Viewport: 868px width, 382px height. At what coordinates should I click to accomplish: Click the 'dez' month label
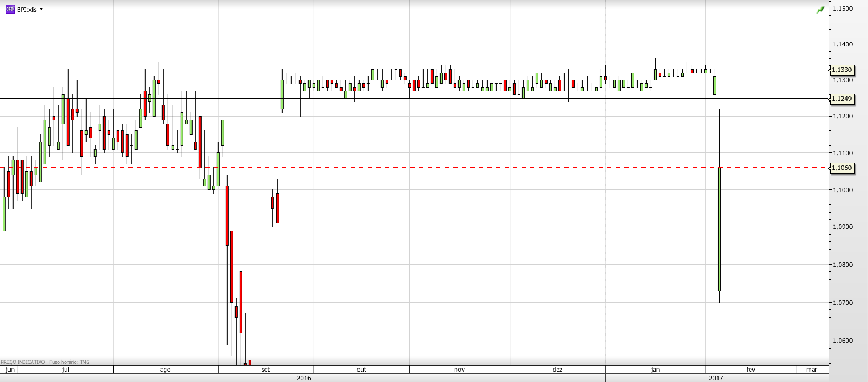(x=558, y=370)
